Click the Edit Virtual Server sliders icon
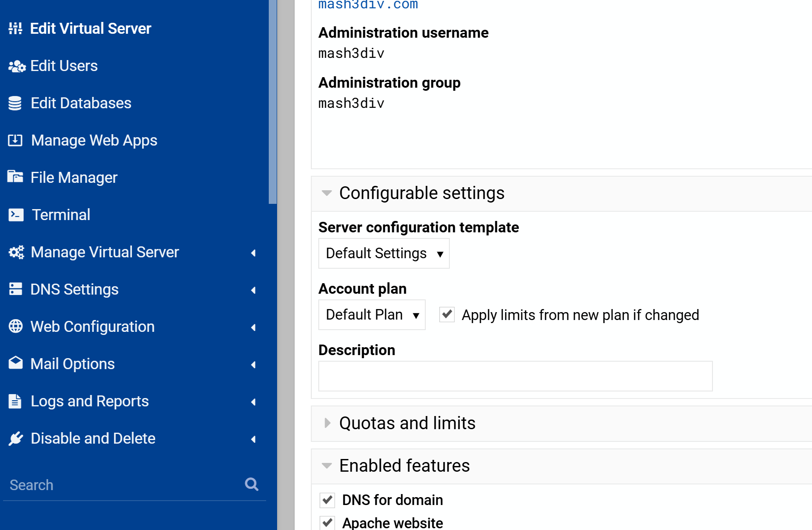 [x=15, y=28]
